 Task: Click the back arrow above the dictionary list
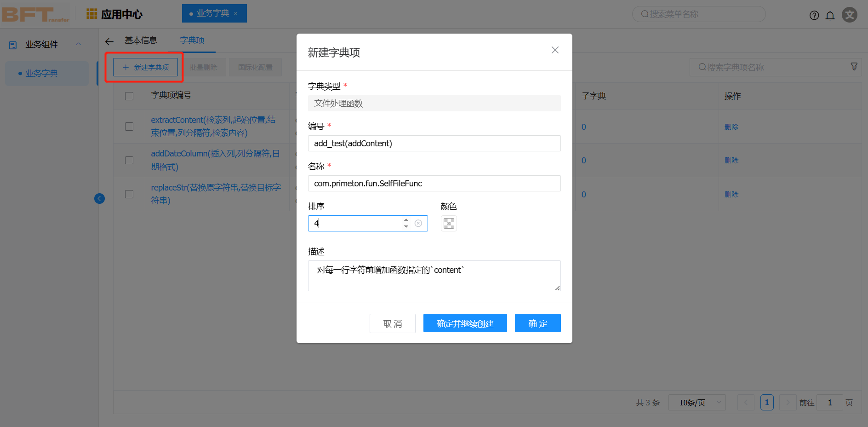(x=109, y=41)
